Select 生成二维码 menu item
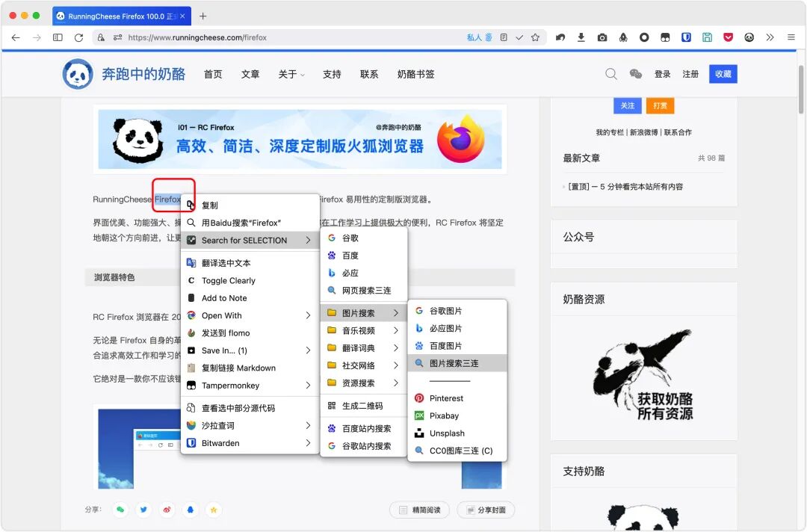This screenshot has width=807, height=532. [363, 406]
